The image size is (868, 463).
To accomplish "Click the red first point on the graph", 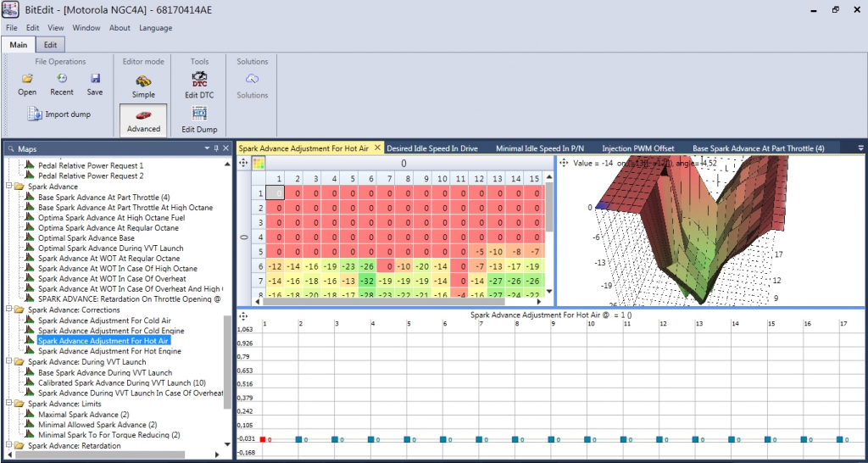I will tap(263, 439).
